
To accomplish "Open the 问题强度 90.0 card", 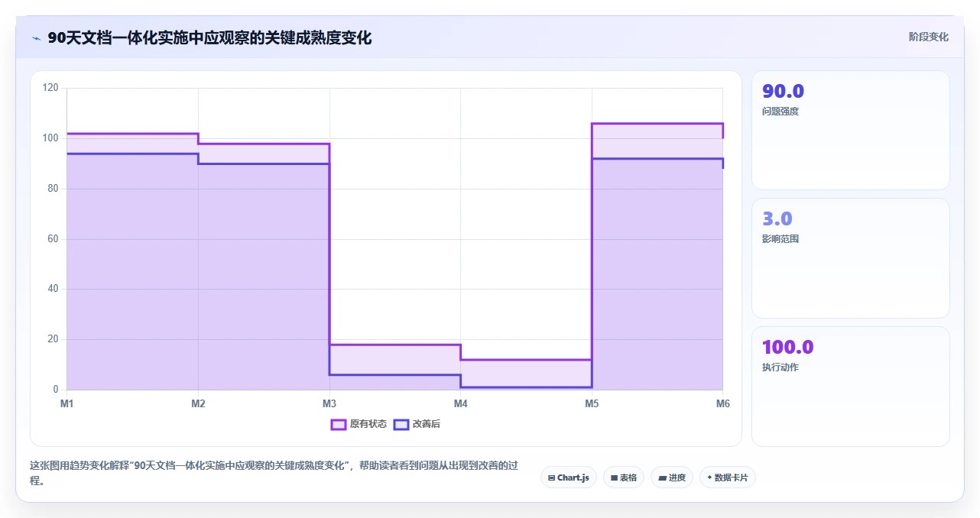I will click(851, 130).
